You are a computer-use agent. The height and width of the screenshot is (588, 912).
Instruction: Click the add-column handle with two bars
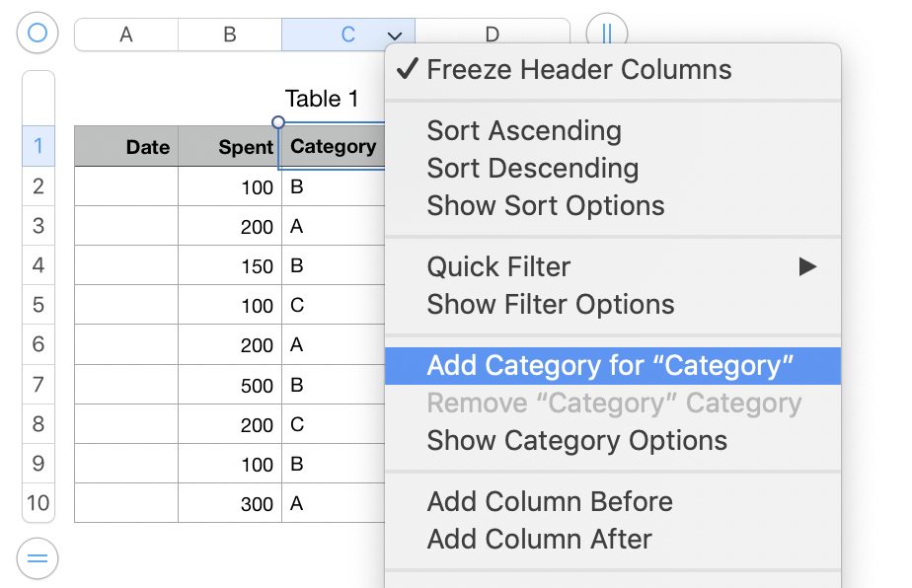pos(606,34)
